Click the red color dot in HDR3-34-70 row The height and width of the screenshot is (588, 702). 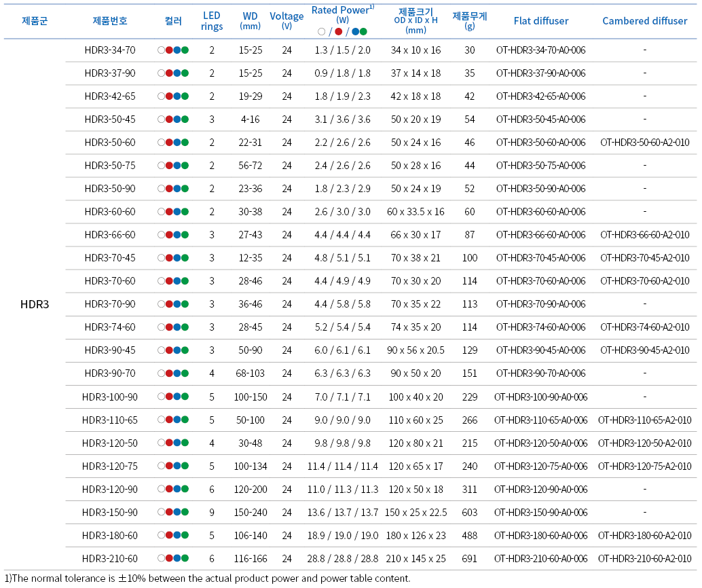click(x=169, y=50)
